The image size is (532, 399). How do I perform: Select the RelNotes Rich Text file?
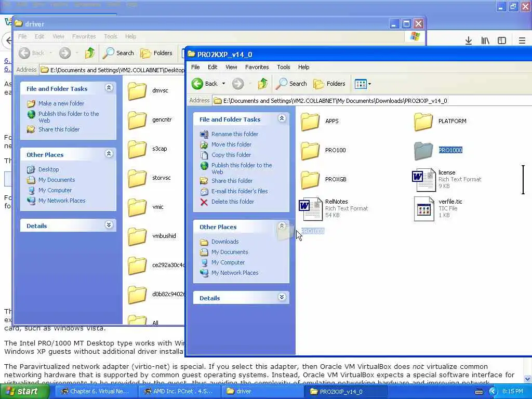coord(333,208)
